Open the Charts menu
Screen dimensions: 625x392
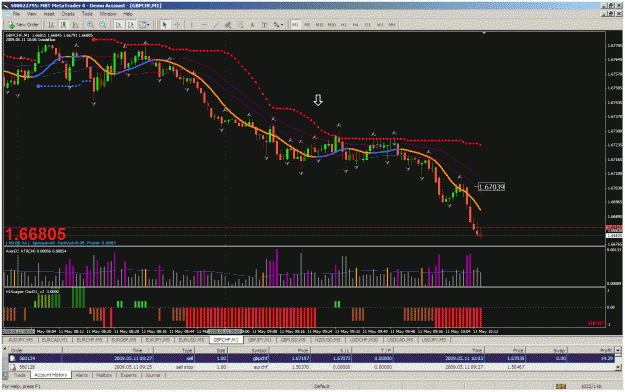pos(68,14)
